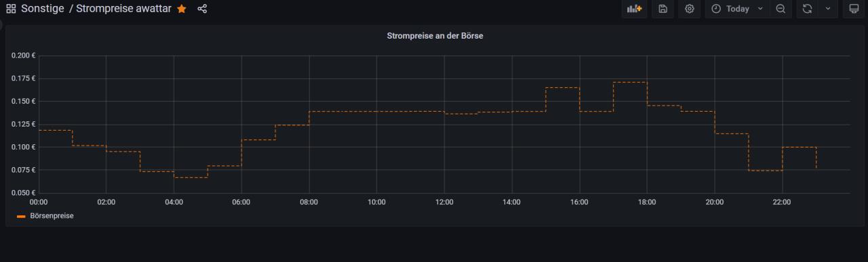This screenshot has height=262, width=868.
Task: Toggle the Börsenpreise legend series
Action: point(52,216)
